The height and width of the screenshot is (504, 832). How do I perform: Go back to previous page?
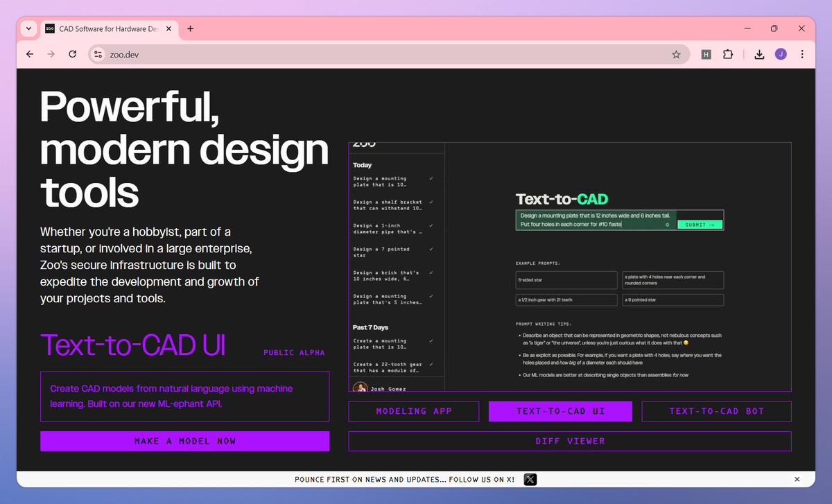tap(30, 54)
